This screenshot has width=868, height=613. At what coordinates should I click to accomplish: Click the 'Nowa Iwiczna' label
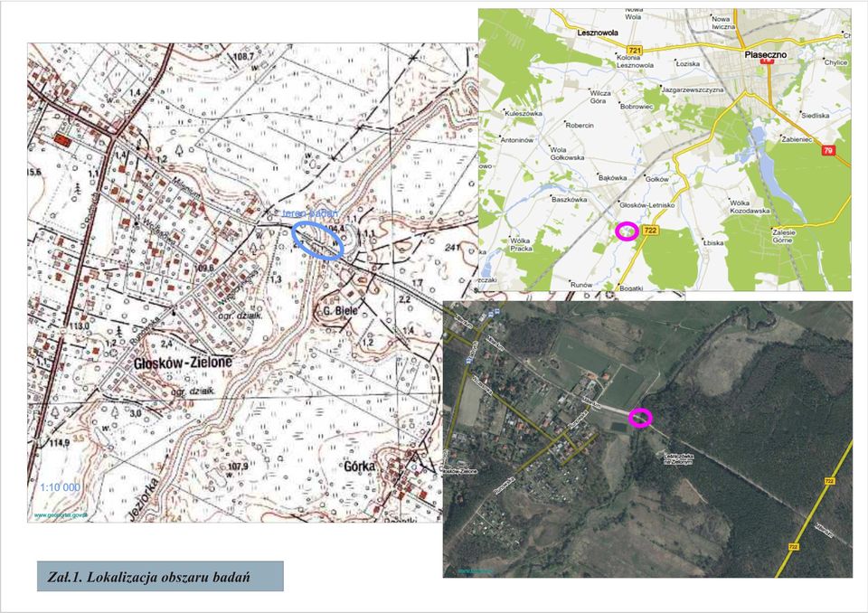click(723, 22)
